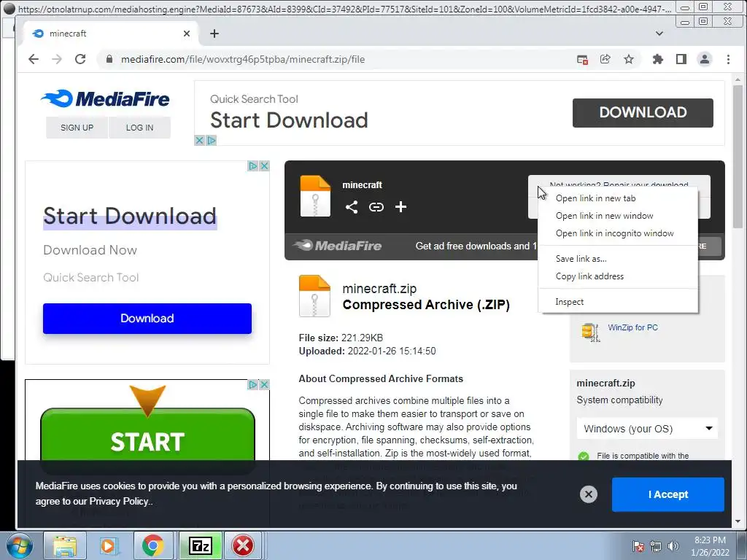The width and height of the screenshot is (747, 560).
Task: Open Windows (your OS) dropdown
Action: [x=647, y=429]
